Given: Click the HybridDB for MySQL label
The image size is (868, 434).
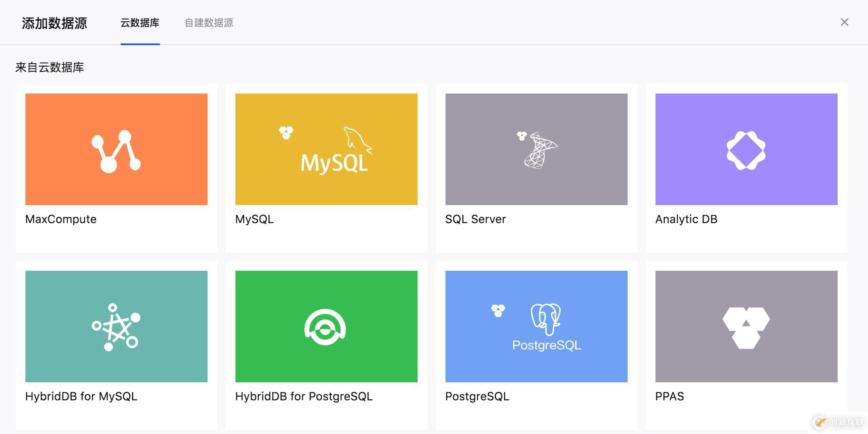Looking at the screenshot, I should pos(81,396).
